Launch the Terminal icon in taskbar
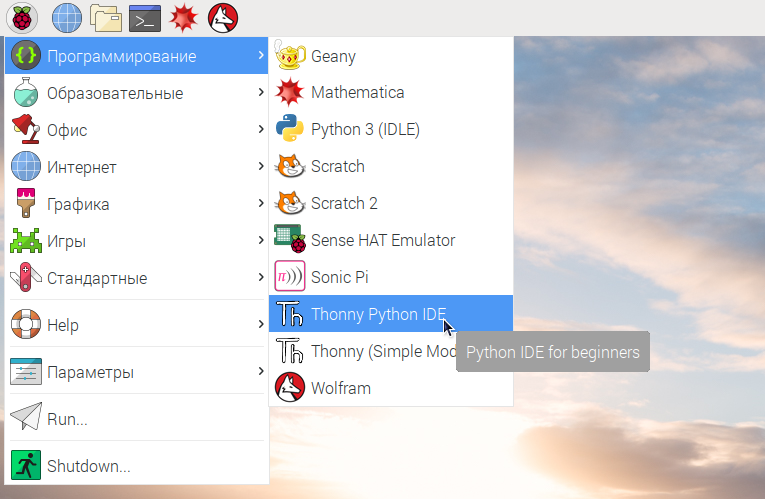765x499 pixels. (145, 18)
